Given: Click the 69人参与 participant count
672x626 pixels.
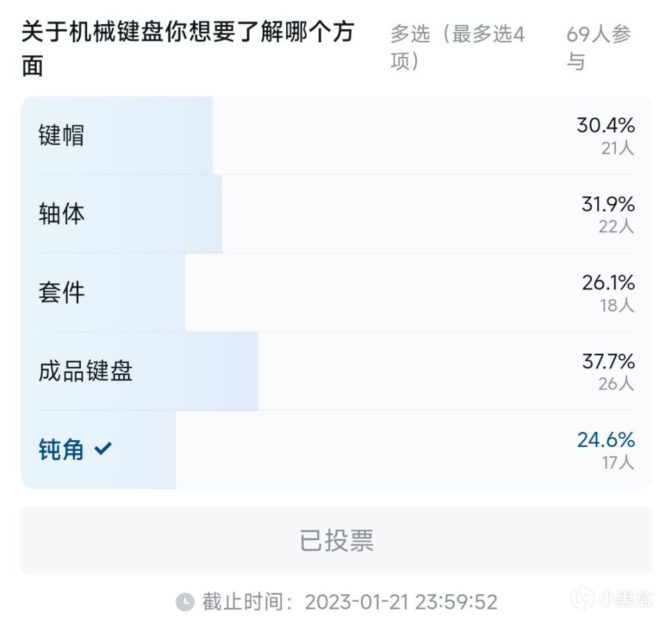Looking at the screenshot, I should coord(598,47).
